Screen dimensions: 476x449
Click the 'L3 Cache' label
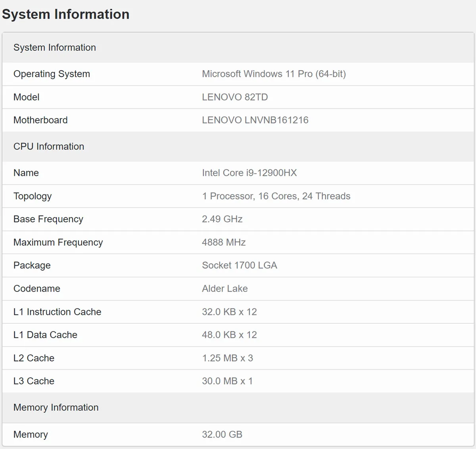tap(34, 381)
